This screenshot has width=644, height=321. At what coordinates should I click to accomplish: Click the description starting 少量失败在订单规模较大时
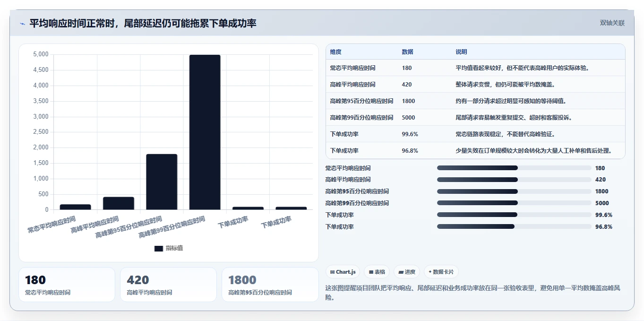pyautogui.click(x=534, y=151)
